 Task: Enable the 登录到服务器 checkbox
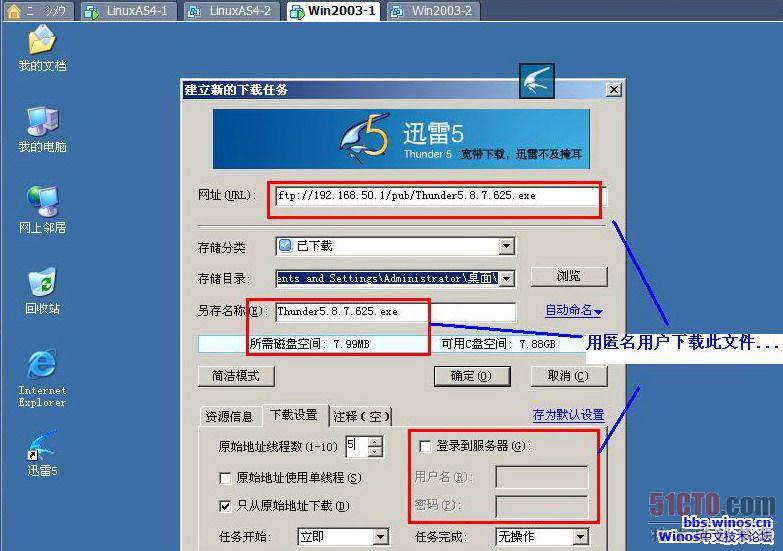click(x=425, y=446)
